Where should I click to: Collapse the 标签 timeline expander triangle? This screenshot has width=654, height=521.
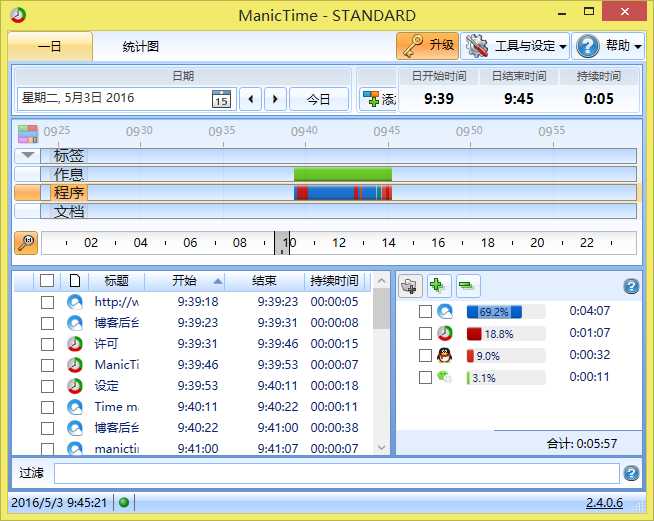[28, 155]
